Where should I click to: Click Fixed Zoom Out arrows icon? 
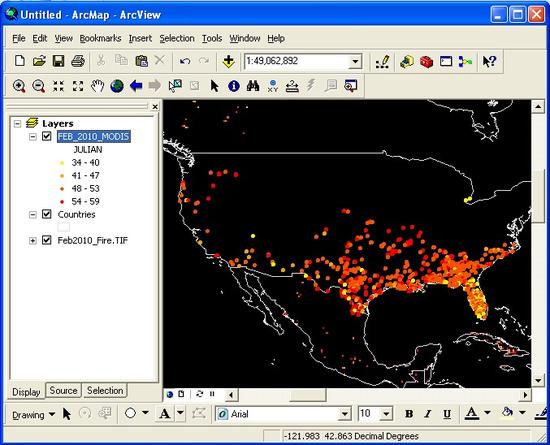[x=78, y=86]
